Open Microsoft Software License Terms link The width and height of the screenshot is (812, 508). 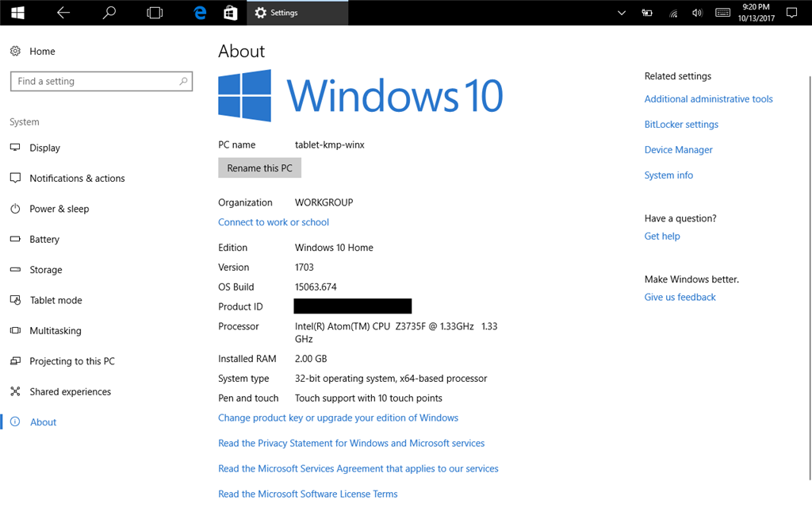click(308, 494)
